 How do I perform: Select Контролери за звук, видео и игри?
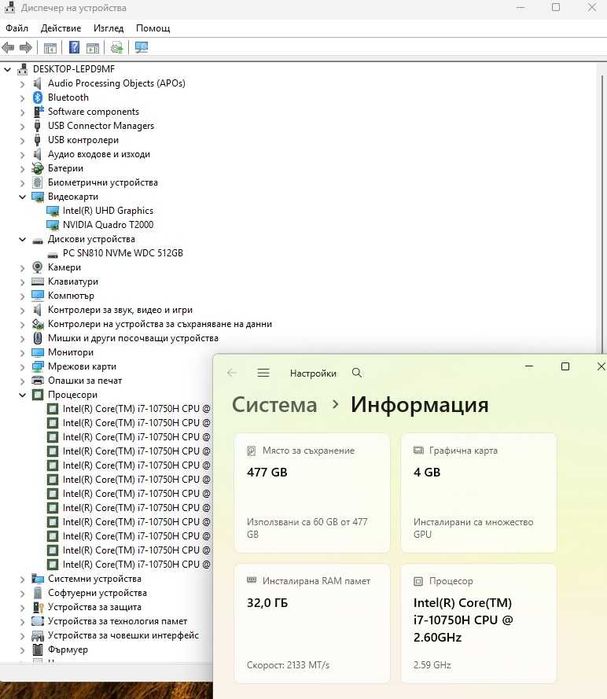click(x=120, y=310)
